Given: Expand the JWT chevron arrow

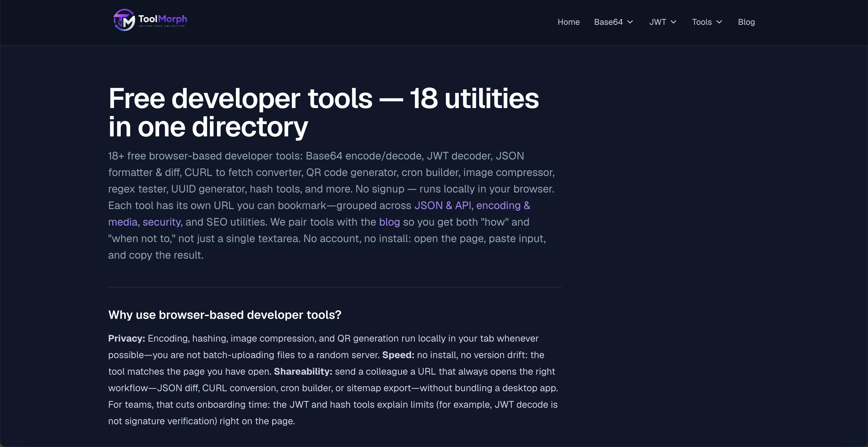Looking at the screenshot, I should coord(673,22).
